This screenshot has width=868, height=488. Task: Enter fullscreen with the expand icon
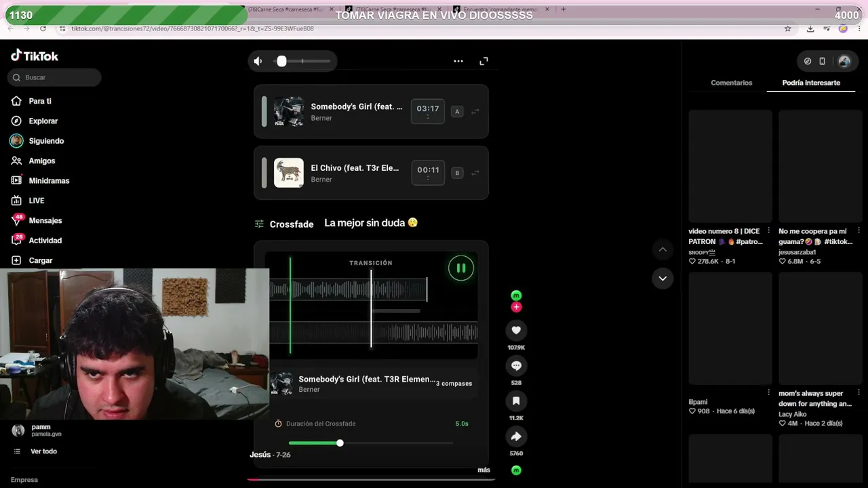click(x=484, y=61)
